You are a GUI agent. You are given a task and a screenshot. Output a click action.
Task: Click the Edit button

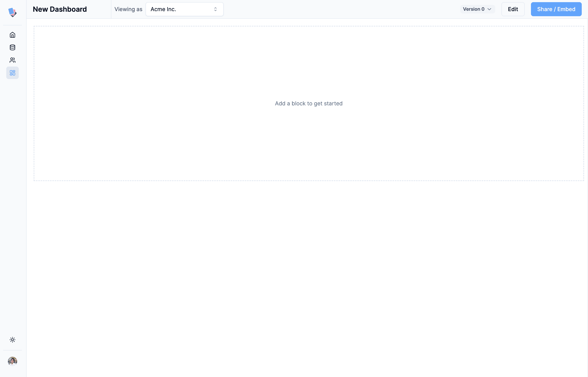[513, 9]
